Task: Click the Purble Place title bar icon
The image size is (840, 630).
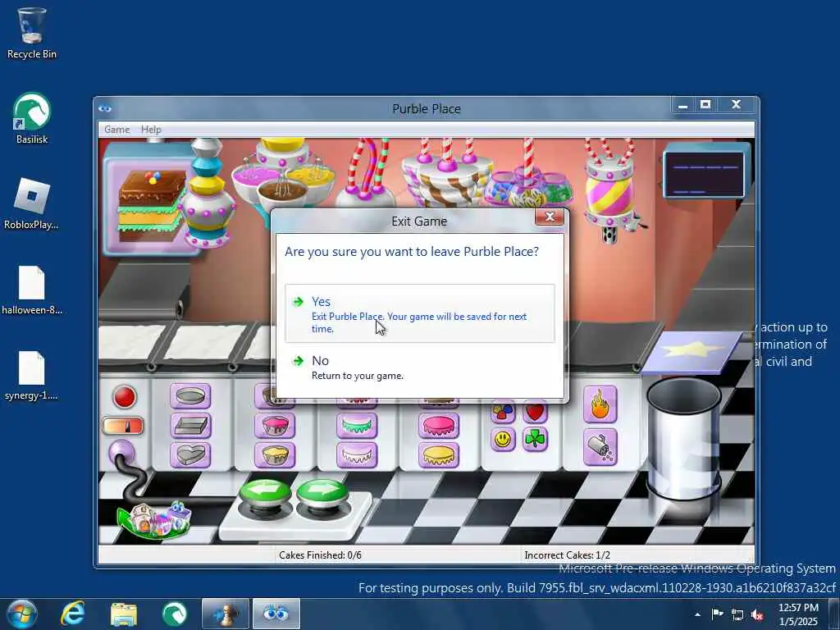Action: tap(105, 109)
